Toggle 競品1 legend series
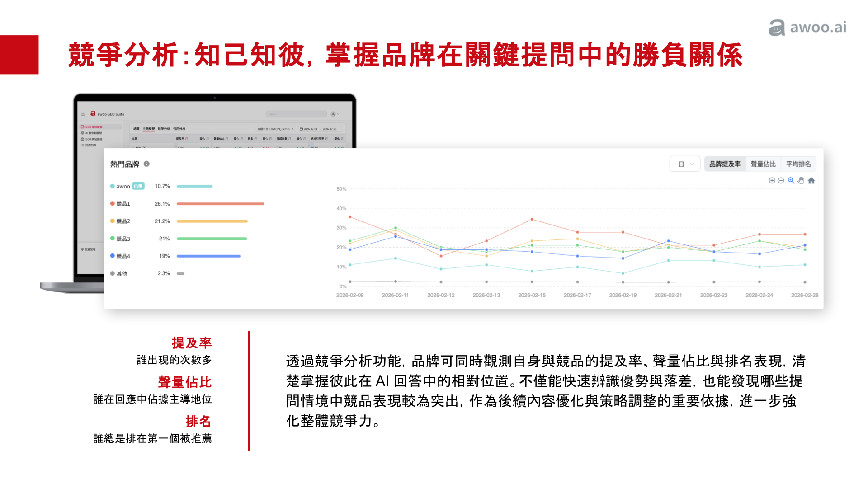This screenshot has height=488, width=868. point(120,204)
